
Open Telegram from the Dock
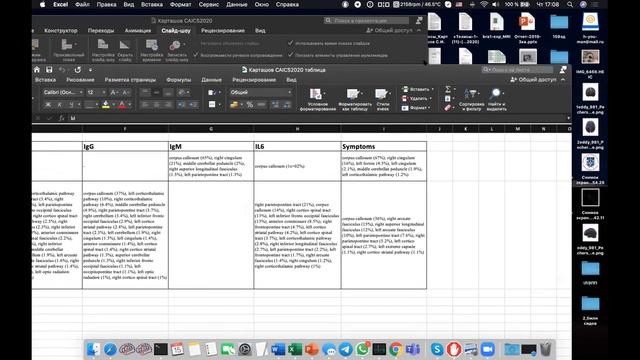(346, 349)
